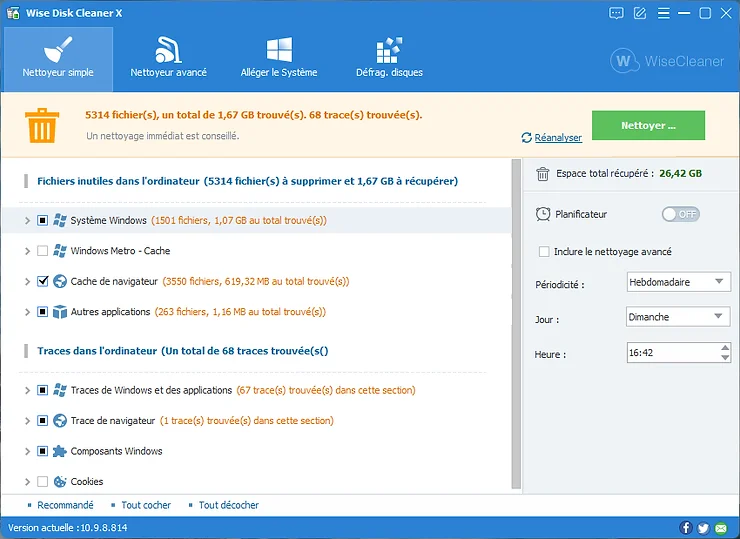Expand the Cookies row
The height and width of the screenshot is (539, 740).
tap(27, 481)
